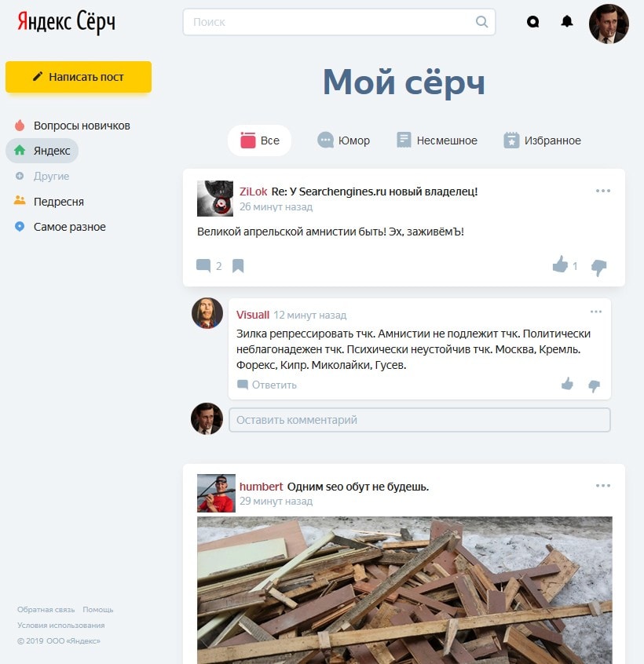Select Педресня in the sidebar

point(58,202)
